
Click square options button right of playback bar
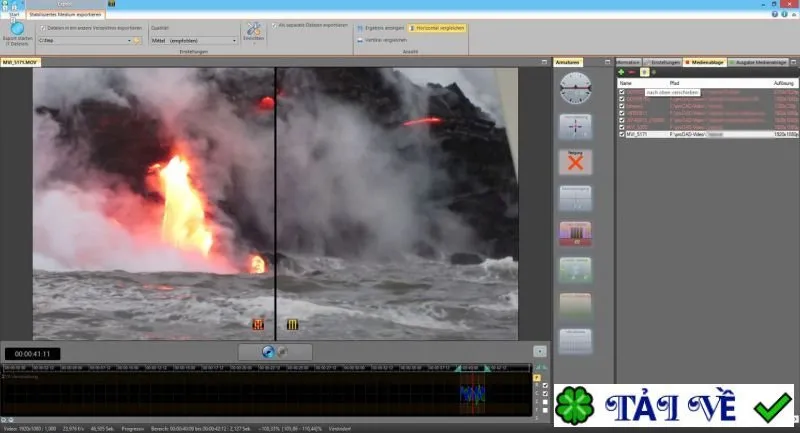click(540, 351)
